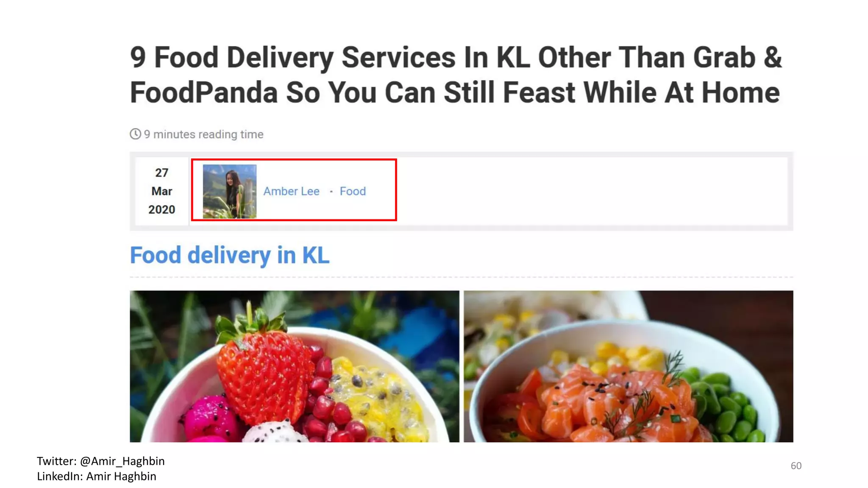Click the salmon poke bowl photo
The image size is (868, 488).
click(x=628, y=366)
